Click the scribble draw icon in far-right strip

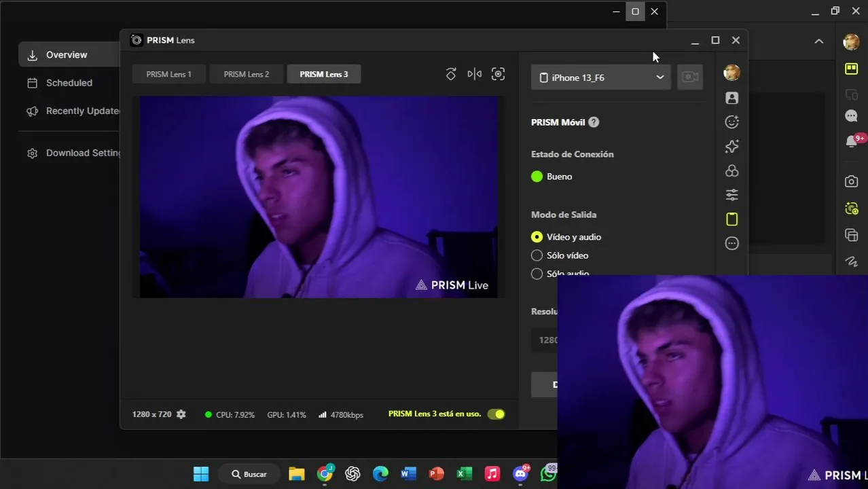851,261
